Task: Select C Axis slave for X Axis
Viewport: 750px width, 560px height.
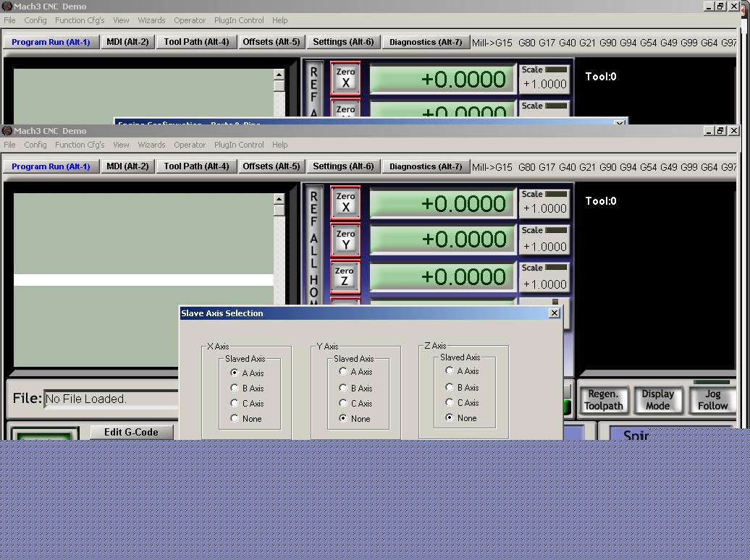Action: [x=235, y=403]
